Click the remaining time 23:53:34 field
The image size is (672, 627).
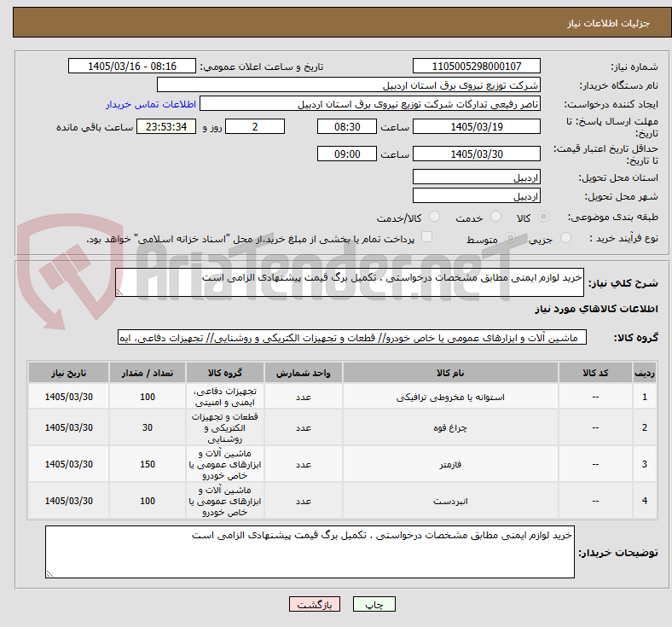(x=166, y=127)
